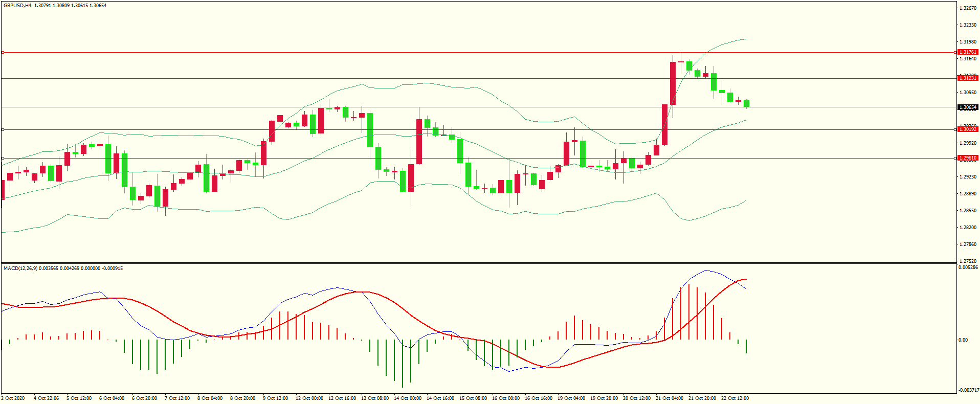
Task: Click the left anchor handle of the 1.31761 line
Action: [x=3, y=52]
